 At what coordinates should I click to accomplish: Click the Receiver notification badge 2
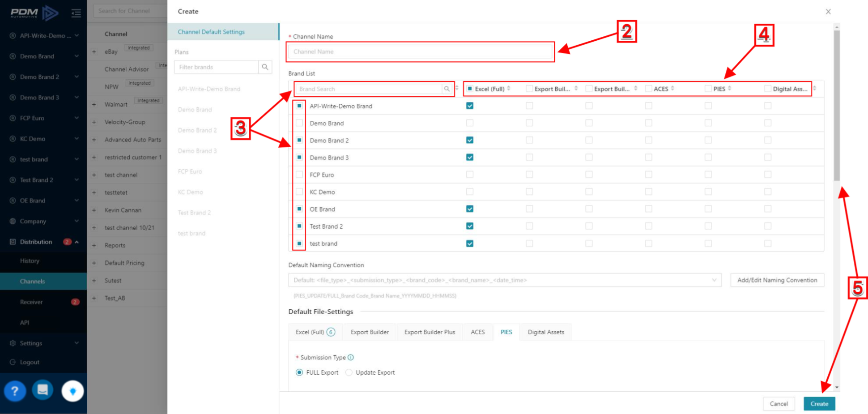(x=75, y=302)
